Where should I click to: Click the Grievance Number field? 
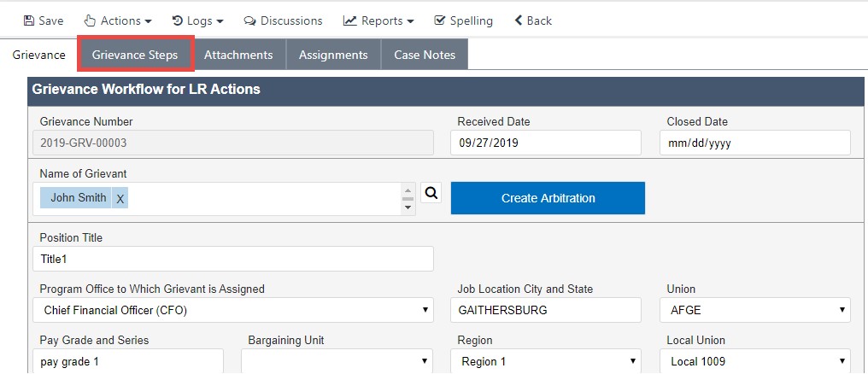[x=233, y=143]
